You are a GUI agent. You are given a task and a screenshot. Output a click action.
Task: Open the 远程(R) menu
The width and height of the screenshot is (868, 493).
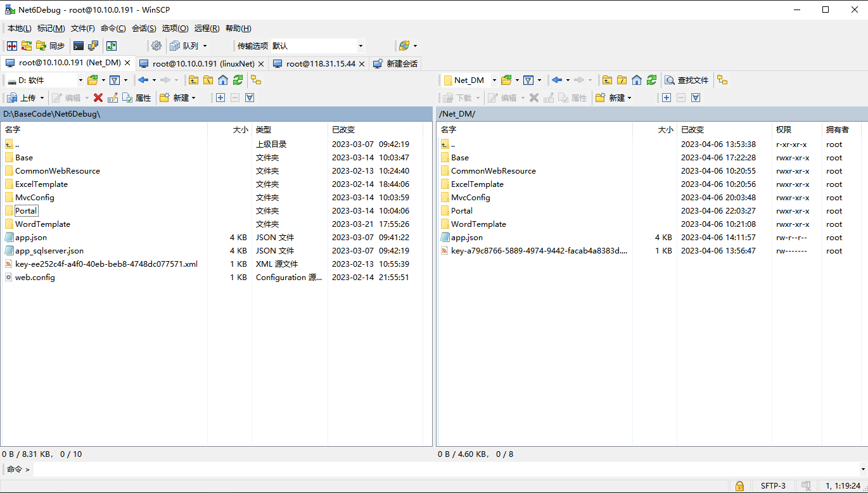[x=207, y=29]
